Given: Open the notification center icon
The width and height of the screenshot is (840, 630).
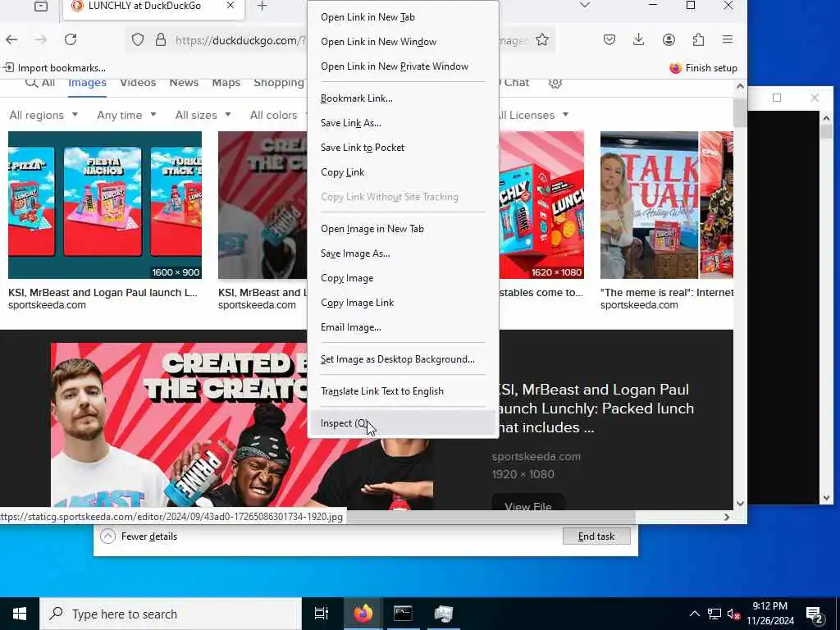Looking at the screenshot, I should [x=815, y=614].
